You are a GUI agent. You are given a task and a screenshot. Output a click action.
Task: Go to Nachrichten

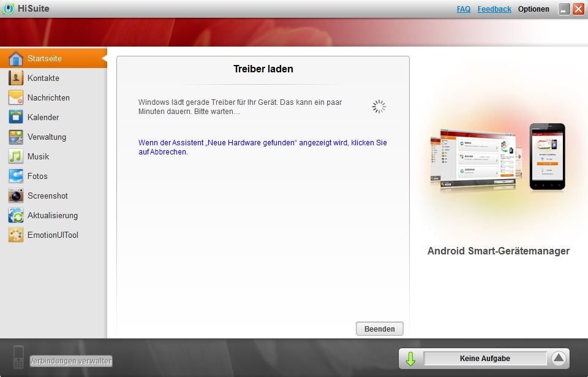coord(53,97)
